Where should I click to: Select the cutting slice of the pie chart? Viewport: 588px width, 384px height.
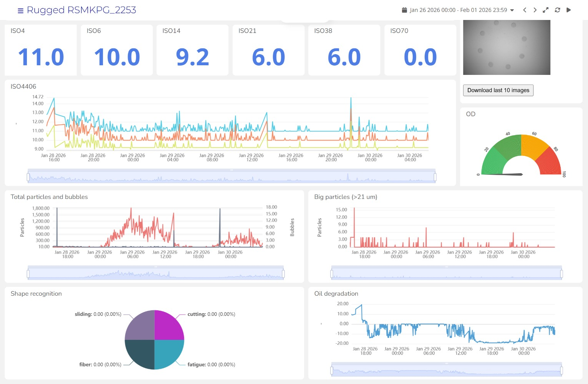point(168,326)
